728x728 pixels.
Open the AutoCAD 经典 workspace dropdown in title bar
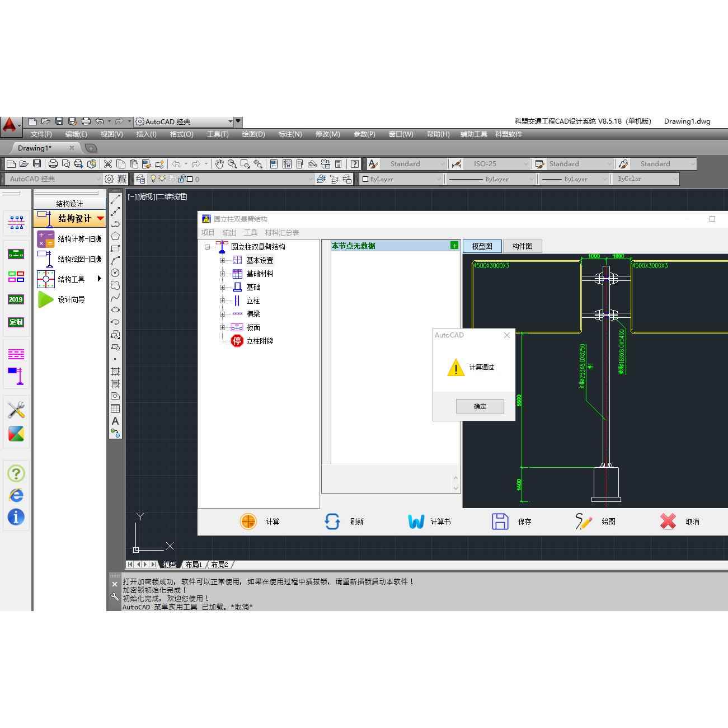[231, 121]
